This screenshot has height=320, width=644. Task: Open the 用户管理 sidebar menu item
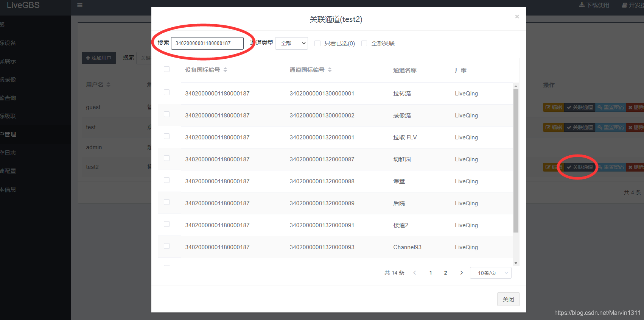[36, 134]
